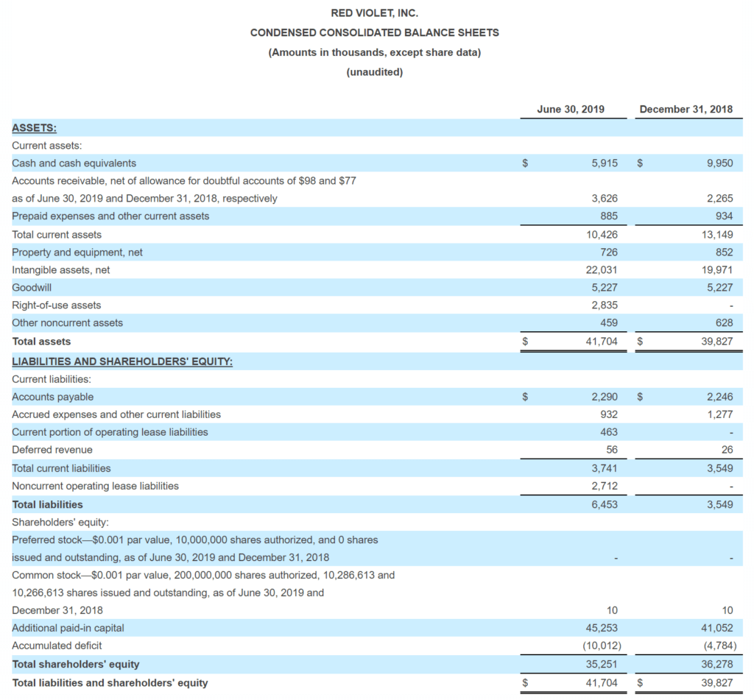Image resolution: width=754 pixels, height=700 pixels.
Task: Select intangible assets value 19,971
Action: point(717,270)
